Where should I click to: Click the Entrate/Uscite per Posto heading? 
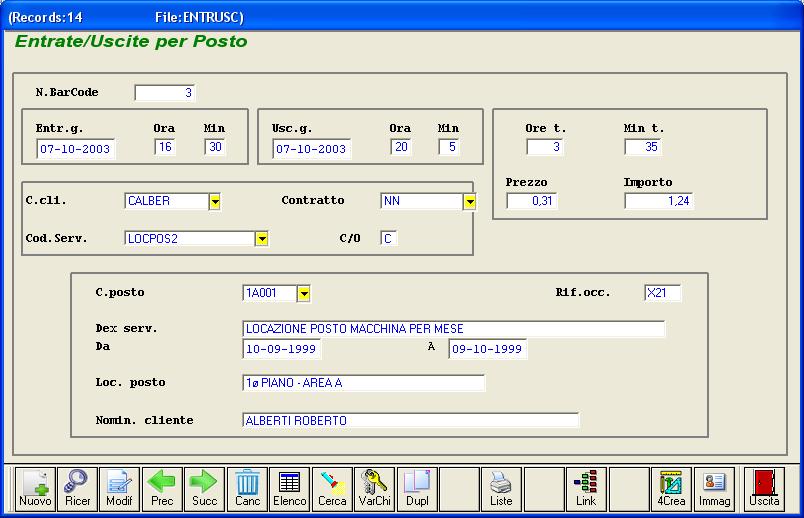tap(131, 42)
